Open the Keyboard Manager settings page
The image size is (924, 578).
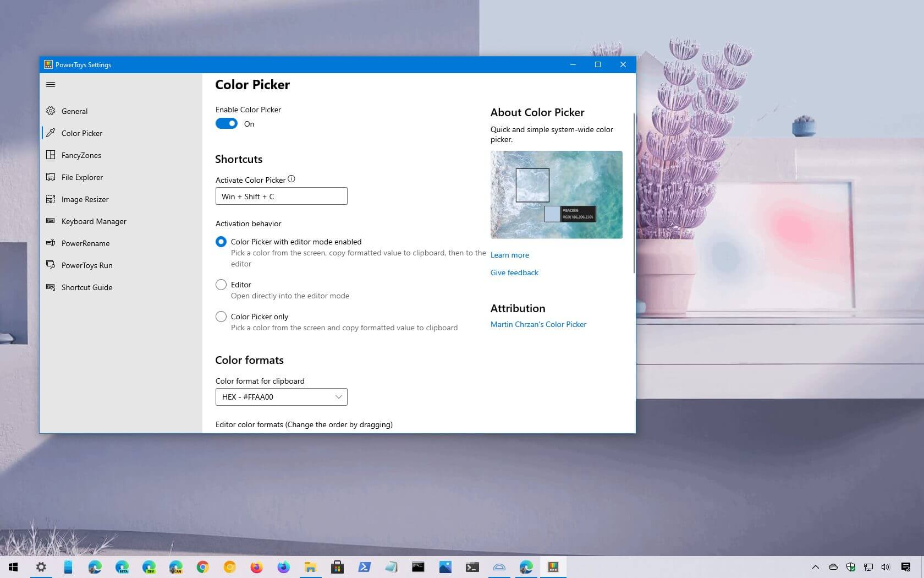pyautogui.click(x=121, y=221)
